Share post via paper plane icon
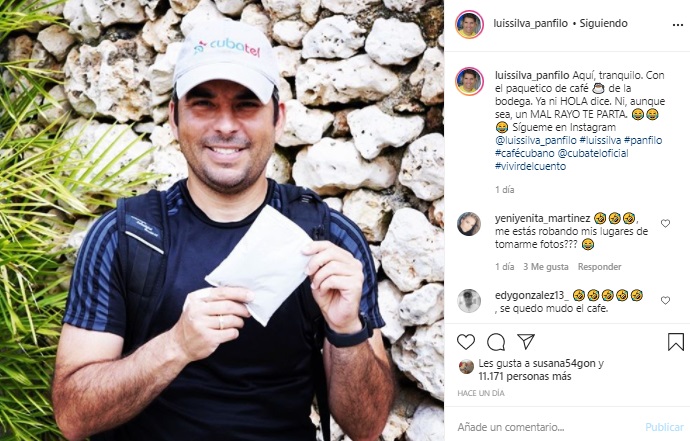Viewport: 690px width, 441px height. [526, 341]
